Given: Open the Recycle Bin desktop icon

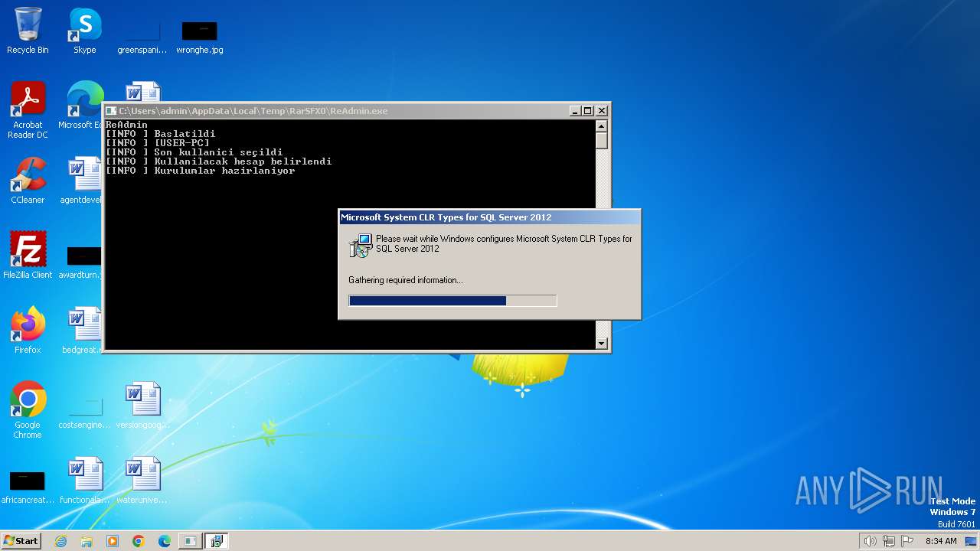Looking at the screenshot, I should pyautogui.click(x=28, y=31).
